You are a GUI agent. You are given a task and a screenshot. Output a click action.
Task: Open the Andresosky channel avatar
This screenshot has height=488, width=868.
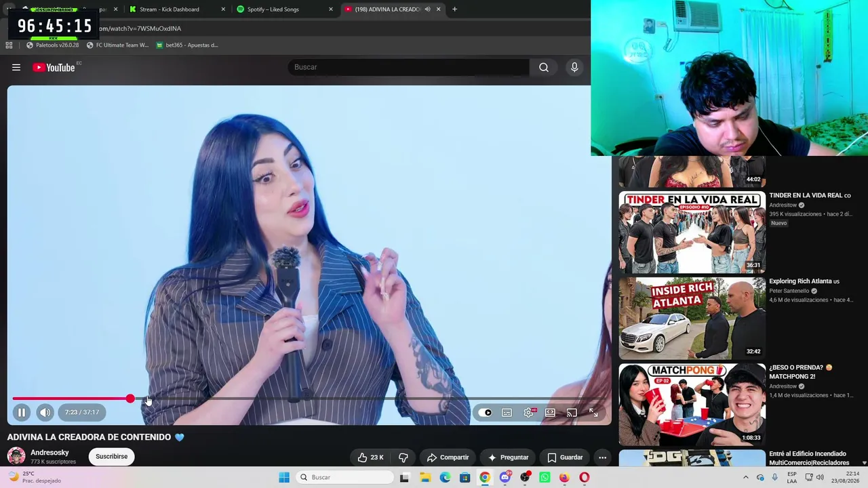(16, 457)
